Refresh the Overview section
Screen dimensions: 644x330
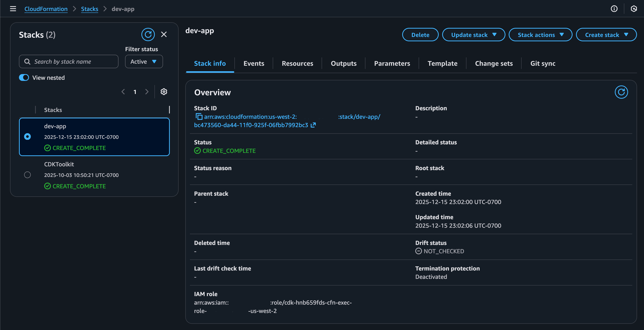(621, 92)
